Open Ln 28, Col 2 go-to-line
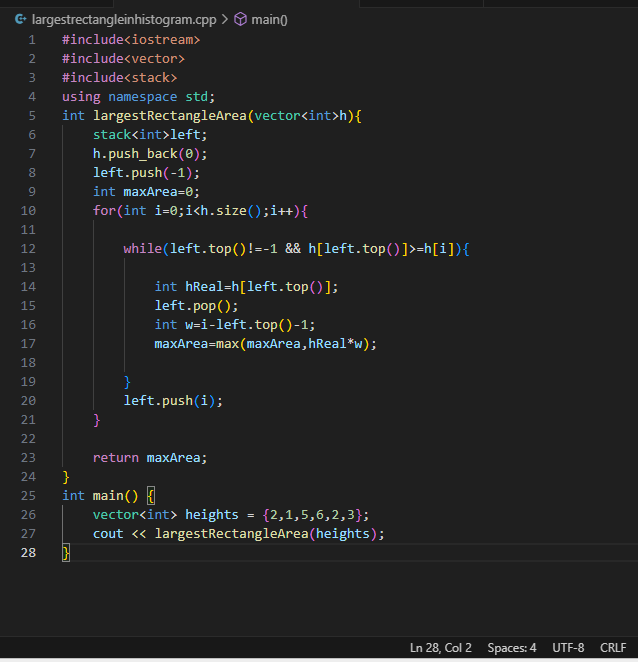The image size is (638, 662). click(440, 648)
